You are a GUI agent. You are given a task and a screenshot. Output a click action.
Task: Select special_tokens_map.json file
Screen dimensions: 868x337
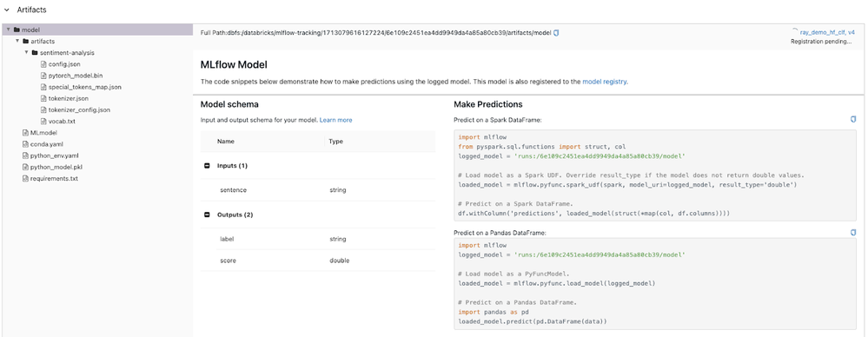click(x=84, y=87)
